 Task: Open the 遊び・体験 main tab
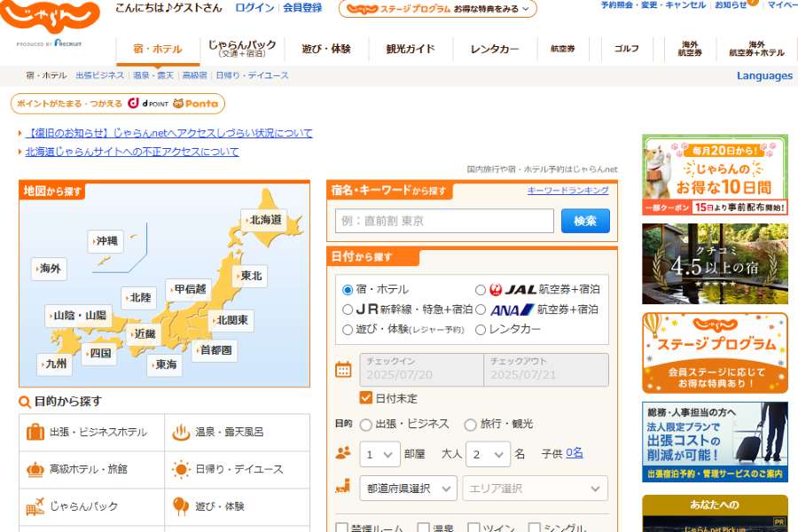[326, 49]
